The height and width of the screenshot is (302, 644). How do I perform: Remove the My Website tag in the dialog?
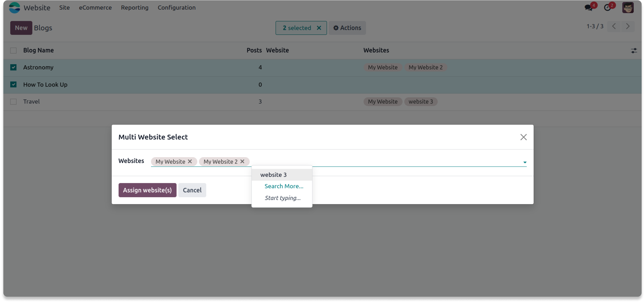[x=190, y=161]
